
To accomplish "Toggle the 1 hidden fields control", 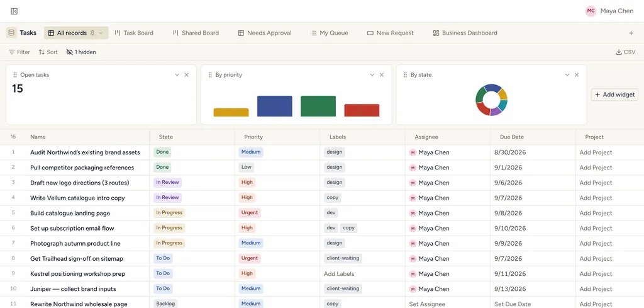I will [x=81, y=52].
